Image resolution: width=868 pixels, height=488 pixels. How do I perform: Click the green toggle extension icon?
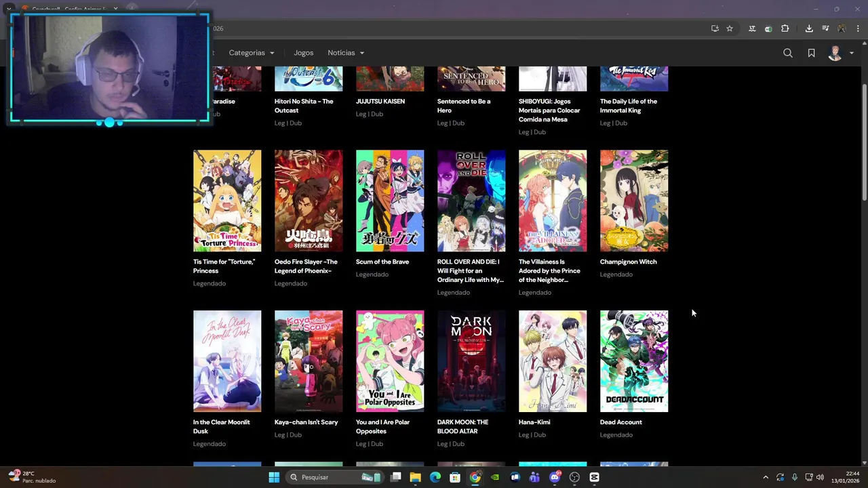click(768, 28)
